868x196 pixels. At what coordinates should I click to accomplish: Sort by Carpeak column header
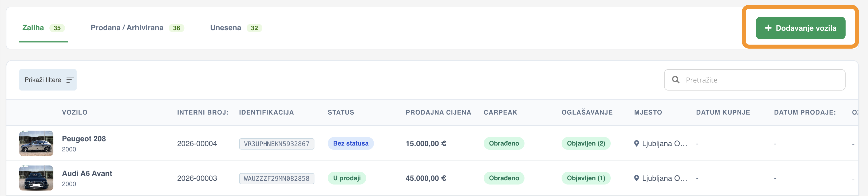tap(500, 112)
